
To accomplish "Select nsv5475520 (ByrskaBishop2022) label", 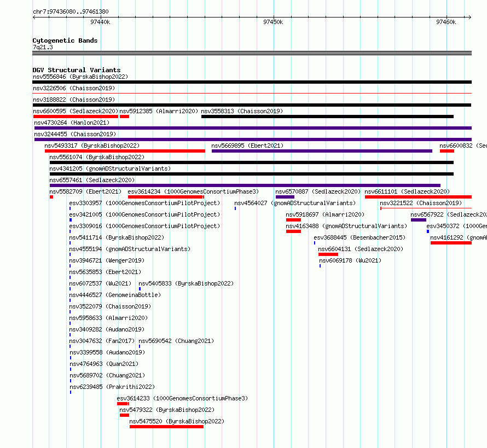I will tap(177, 421).
